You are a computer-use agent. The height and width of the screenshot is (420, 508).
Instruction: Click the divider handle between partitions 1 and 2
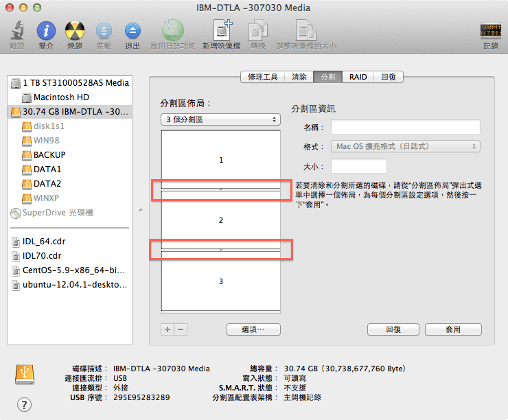[220, 188]
